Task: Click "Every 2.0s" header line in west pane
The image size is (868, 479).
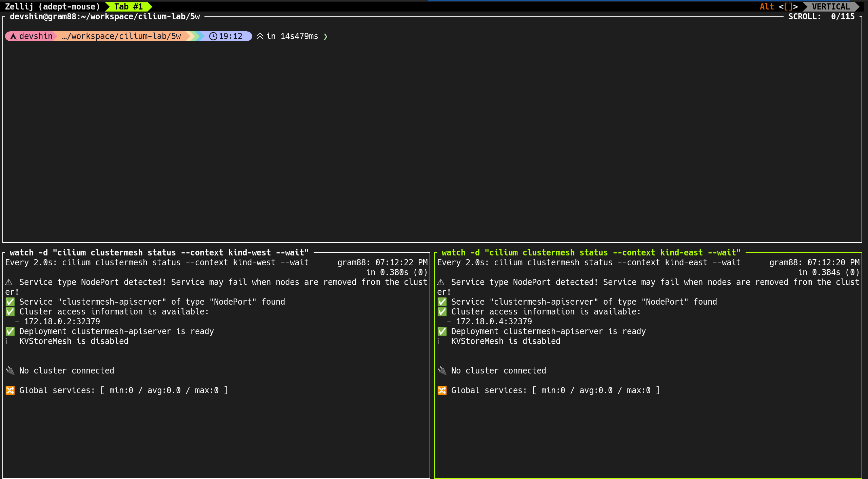Action: [x=157, y=262]
